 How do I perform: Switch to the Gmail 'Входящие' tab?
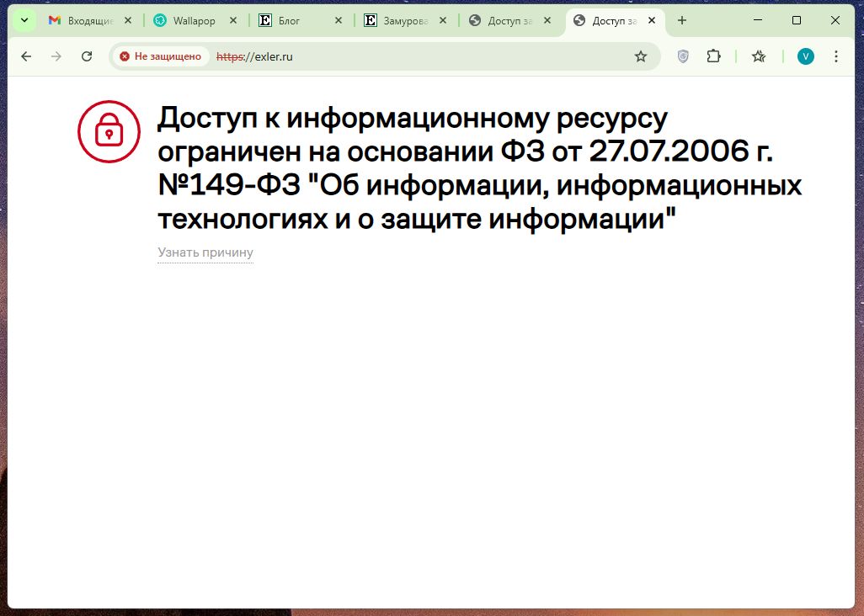coord(89,20)
